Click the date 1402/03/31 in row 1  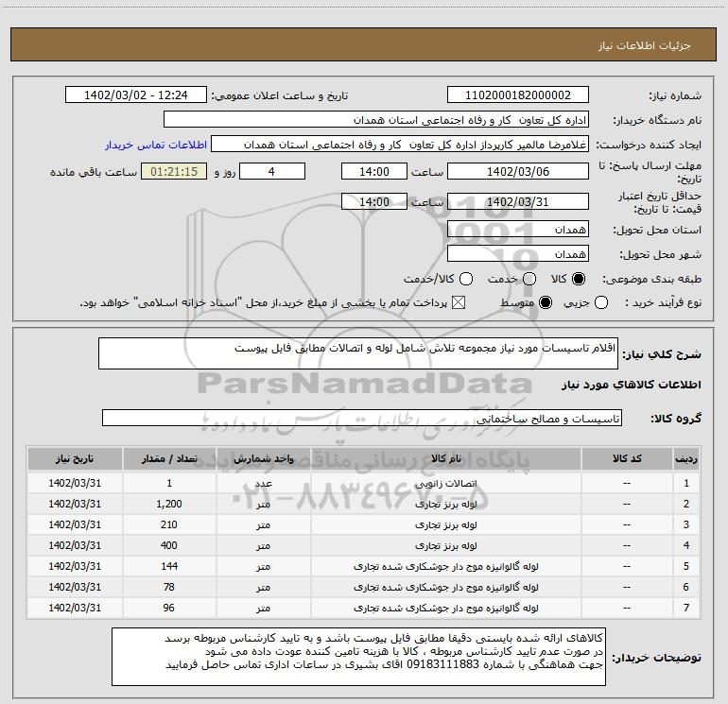coord(75,483)
